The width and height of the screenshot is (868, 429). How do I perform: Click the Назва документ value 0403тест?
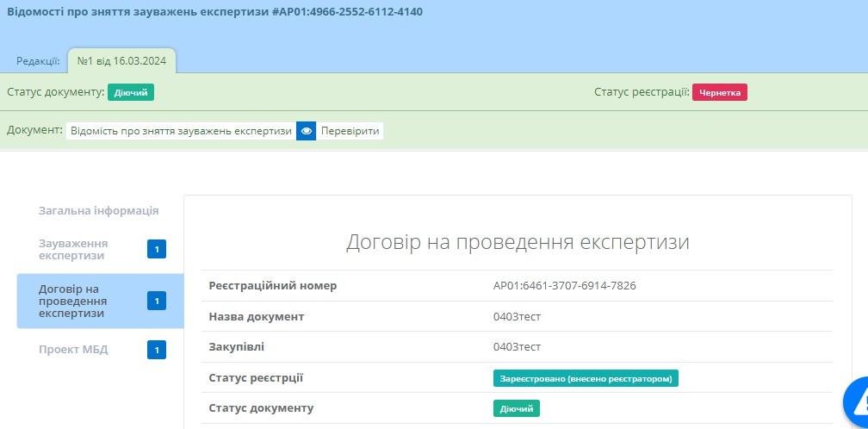click(517, 316)
